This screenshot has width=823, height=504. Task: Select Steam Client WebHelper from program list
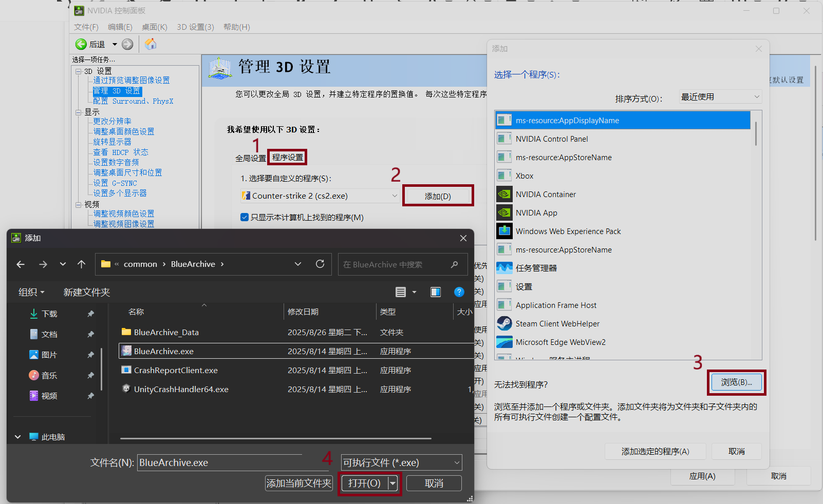point(557,324)
